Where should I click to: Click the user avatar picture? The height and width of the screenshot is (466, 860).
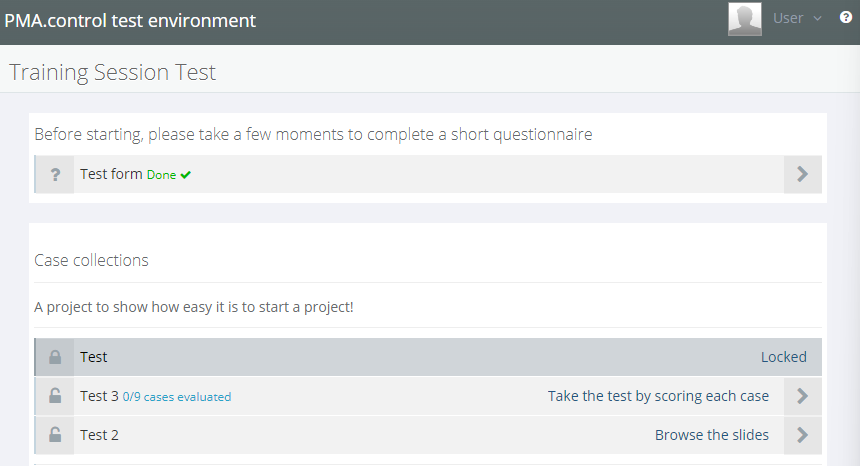[x=745, y=19]
